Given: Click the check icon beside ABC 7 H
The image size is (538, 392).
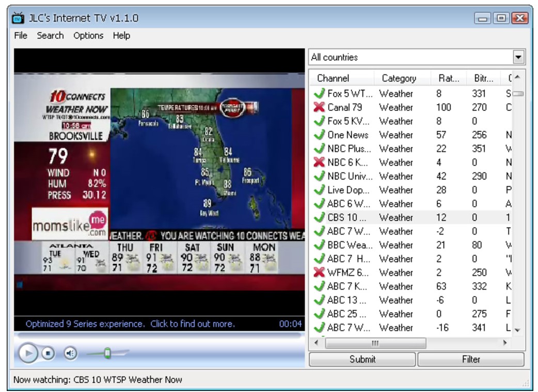Looking at the screenshot, I should tap(319, 258).
